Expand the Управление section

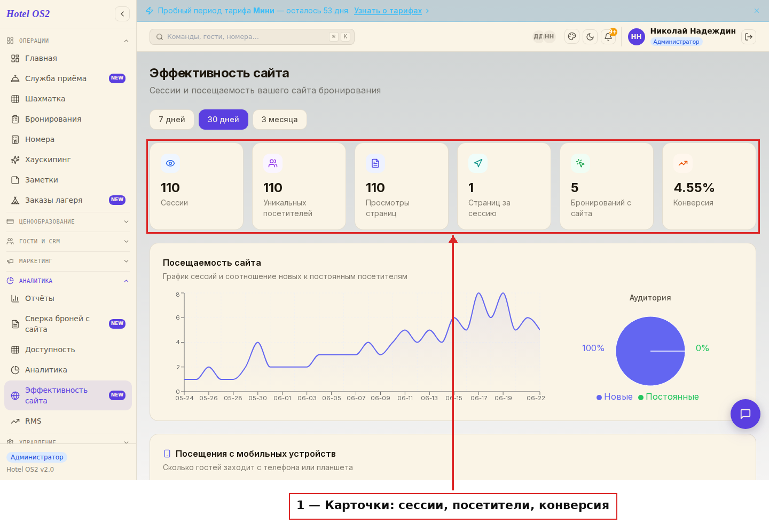[x=68, y=442]
